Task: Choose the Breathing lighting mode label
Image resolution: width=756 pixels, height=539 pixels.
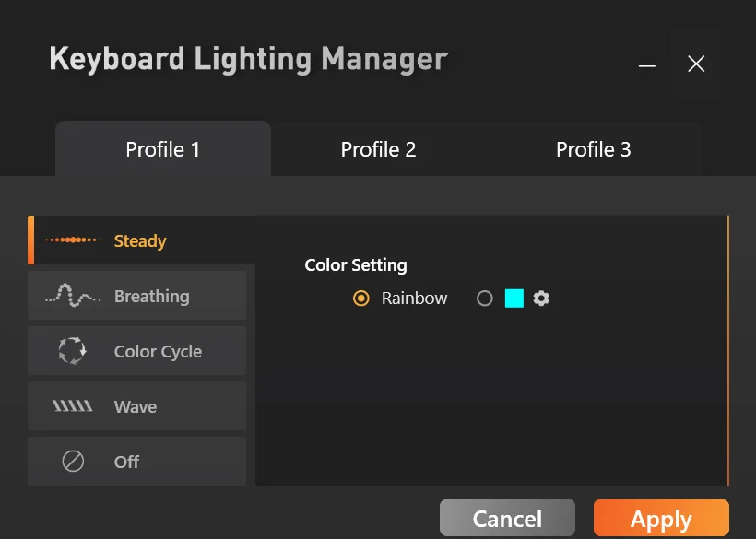Action: tap(152, 297)
